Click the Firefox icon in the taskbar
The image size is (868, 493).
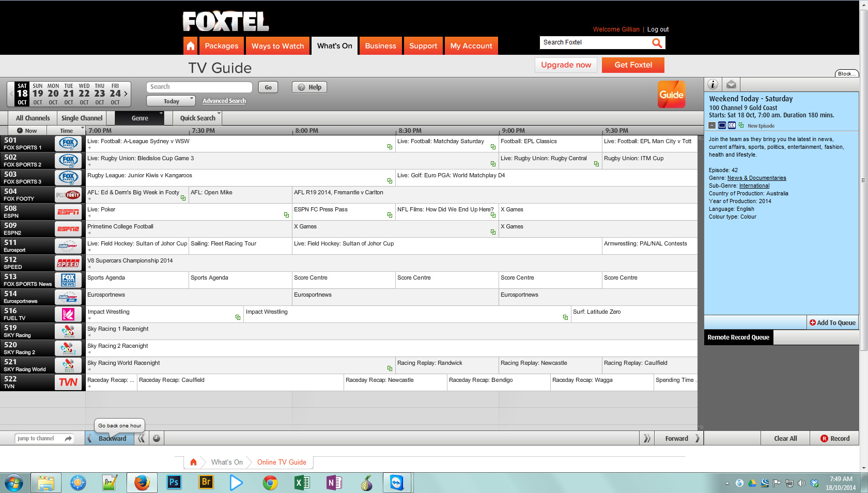pos(142,483)
